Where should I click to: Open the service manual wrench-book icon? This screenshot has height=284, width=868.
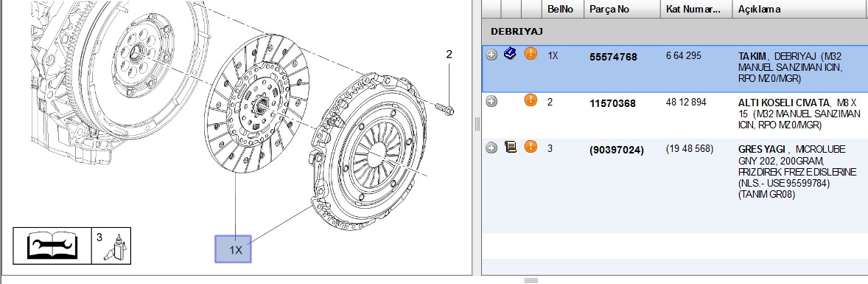[52, 245]
